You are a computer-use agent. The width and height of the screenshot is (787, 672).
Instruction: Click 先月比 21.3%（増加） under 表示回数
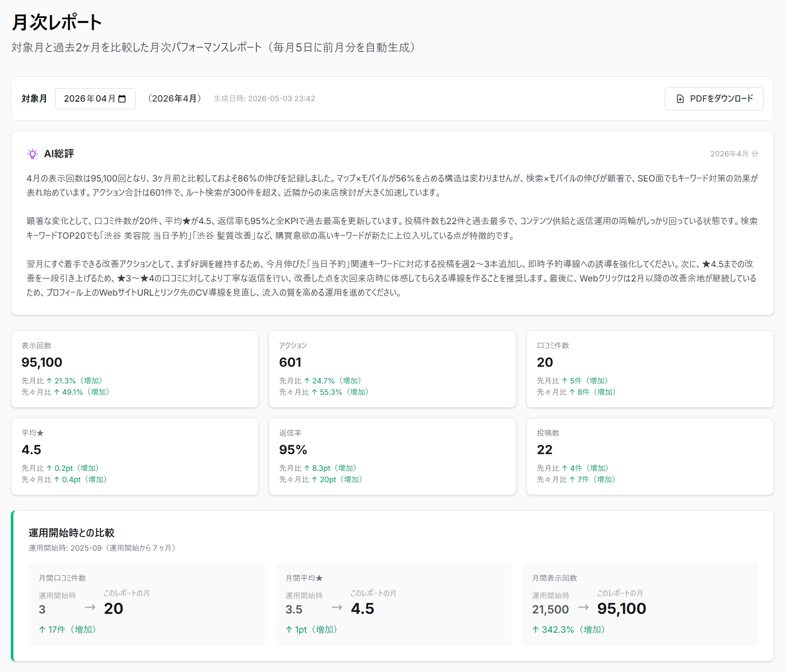pyautogui.click(x=63, y=381)
